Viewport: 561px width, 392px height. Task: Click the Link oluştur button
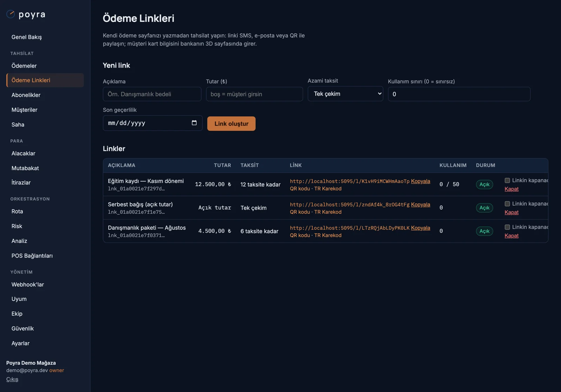(231, 124)
